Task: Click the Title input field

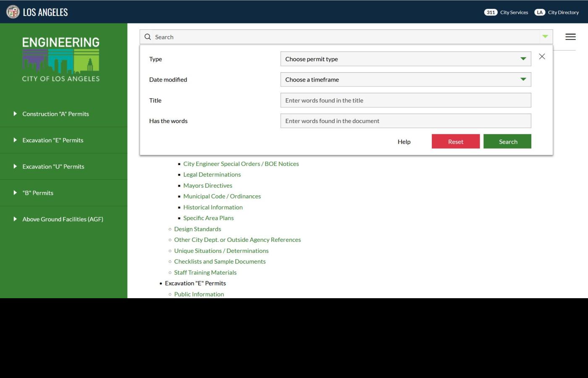Action: [404, 100]
